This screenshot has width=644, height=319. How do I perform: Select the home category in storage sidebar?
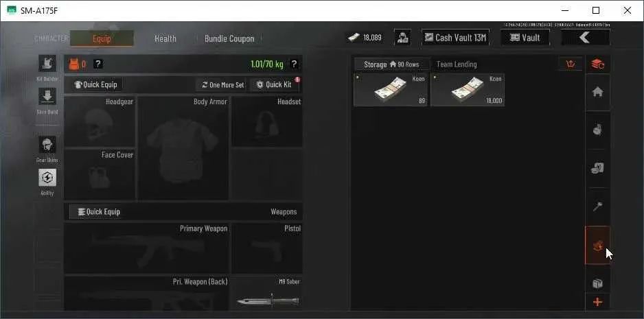[597, 92]
